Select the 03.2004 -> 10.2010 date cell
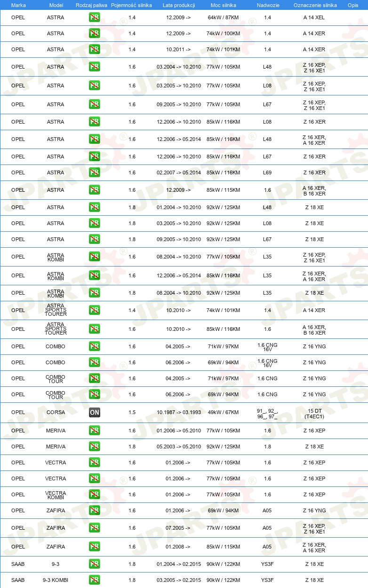 tap(179, 67)
